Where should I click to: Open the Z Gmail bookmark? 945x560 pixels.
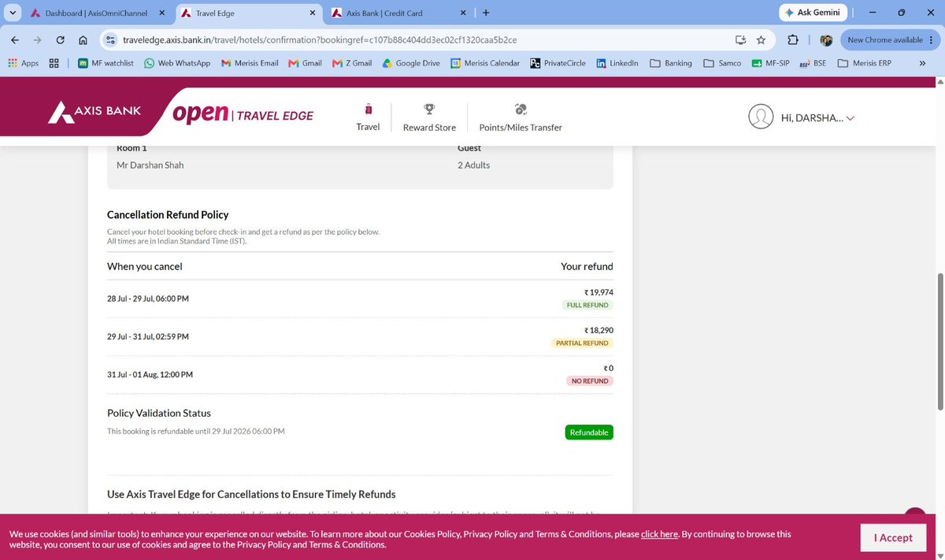click(352, 63)
